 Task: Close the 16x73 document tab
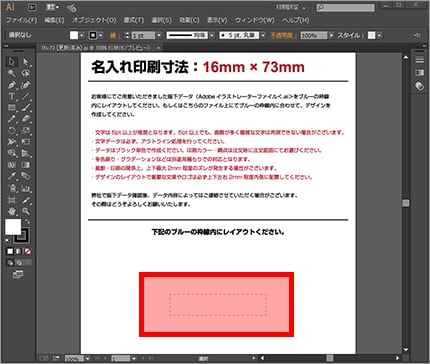pos(159,48)
